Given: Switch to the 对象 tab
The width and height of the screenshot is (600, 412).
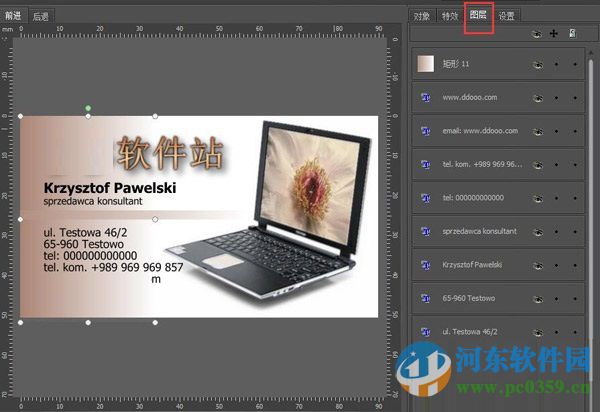Looking at the screenshot, I should point(422,16).
